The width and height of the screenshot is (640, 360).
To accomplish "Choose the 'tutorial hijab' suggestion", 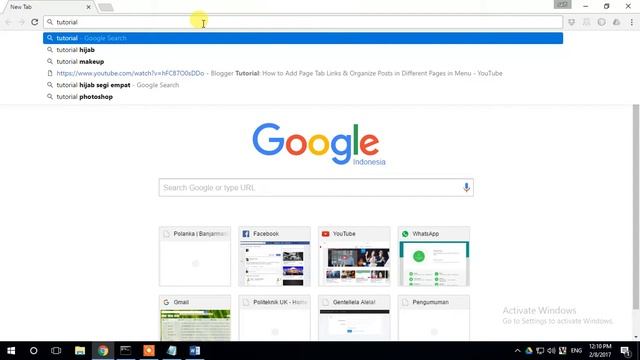I will click(303, 50).
